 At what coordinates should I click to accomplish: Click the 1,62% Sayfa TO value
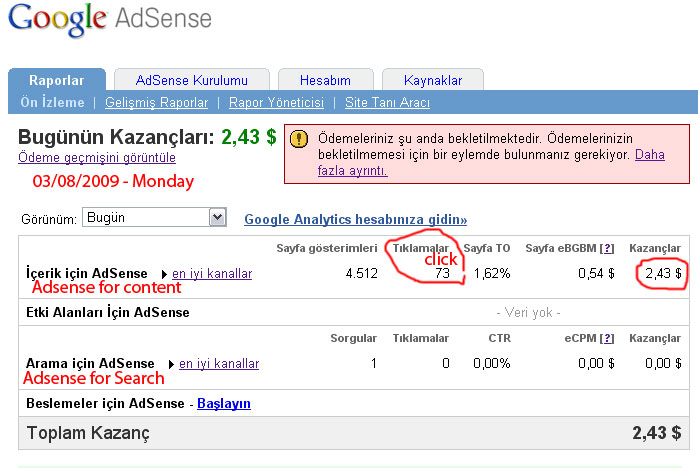click(492, 273)
